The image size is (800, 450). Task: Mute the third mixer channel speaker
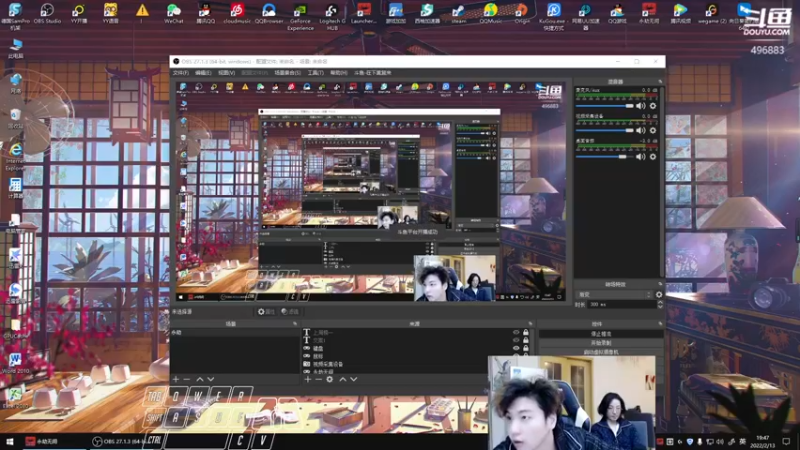640,157
